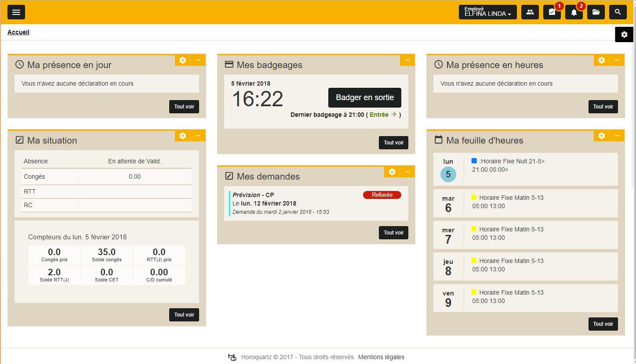Collapse the 'Ma présence en heures' widget
The height and width of the screenshot is (364, 636).
click(617, 60)
